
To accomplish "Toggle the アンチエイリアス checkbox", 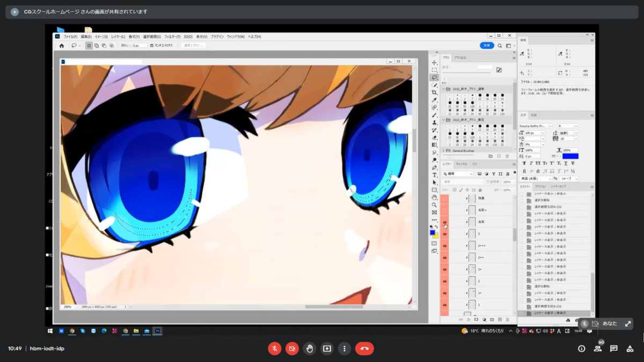I will coord(152,46).
